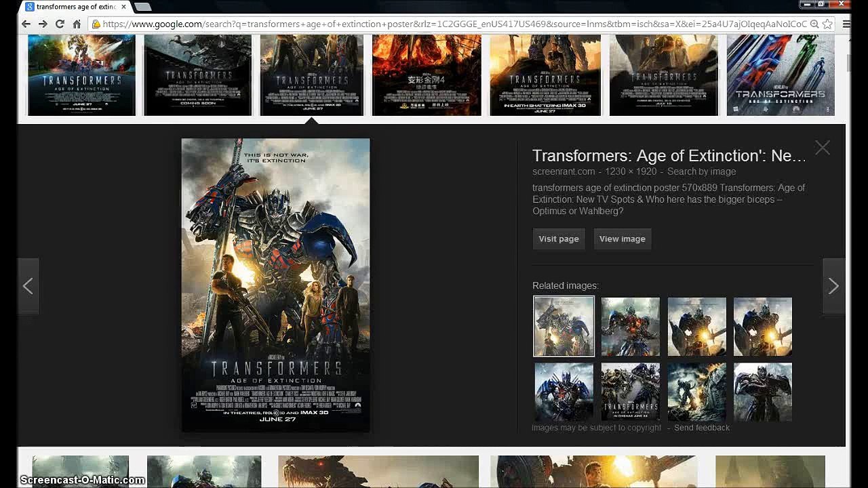Viewport: 868px width, 488px height.
Task: Open a new browser tab
Action: (x=142, y=7)
